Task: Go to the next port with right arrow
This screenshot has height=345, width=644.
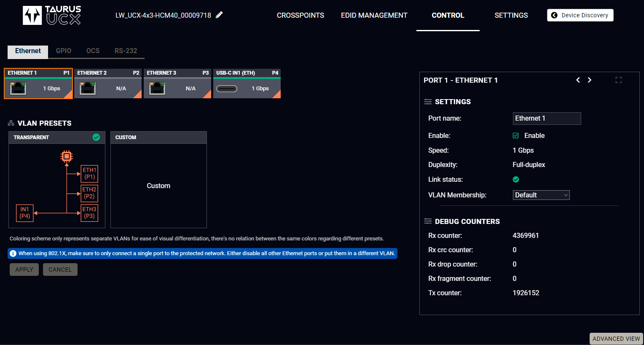Action: coord(590,80)
